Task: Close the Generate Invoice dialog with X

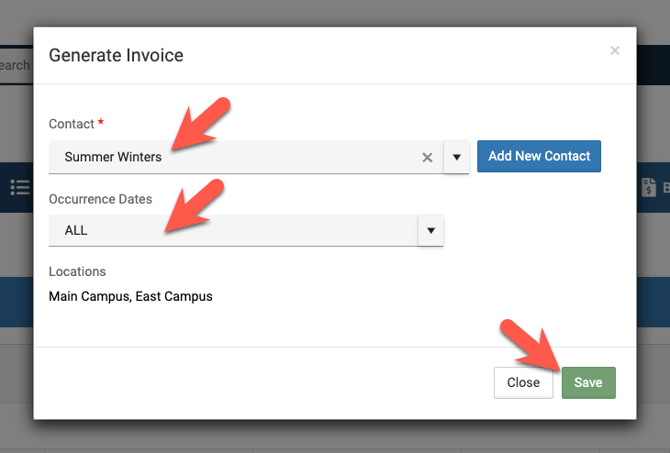Action: 615,50
